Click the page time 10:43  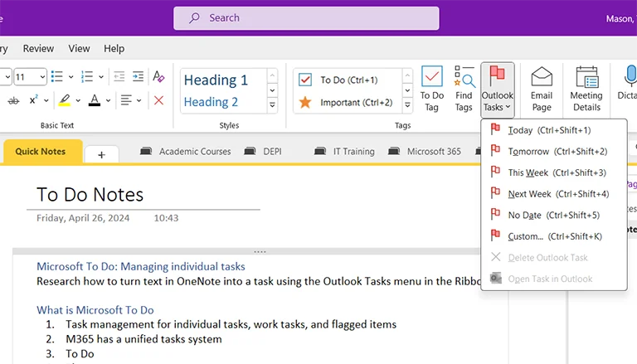tap(166, 218)
